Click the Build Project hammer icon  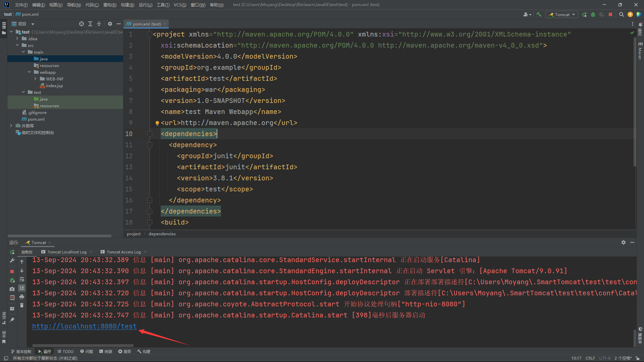click(x=539, y=14)
